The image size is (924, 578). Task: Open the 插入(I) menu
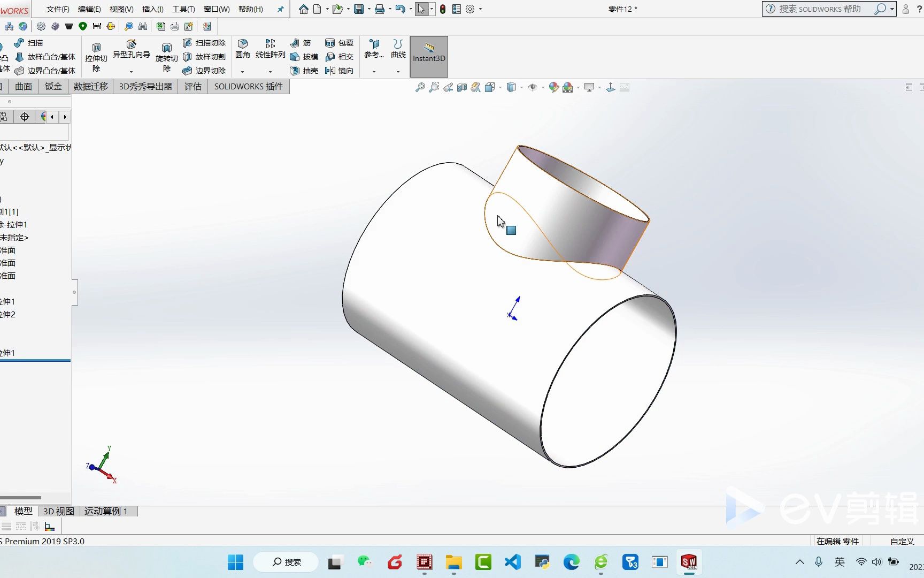(x=153, y=9)
